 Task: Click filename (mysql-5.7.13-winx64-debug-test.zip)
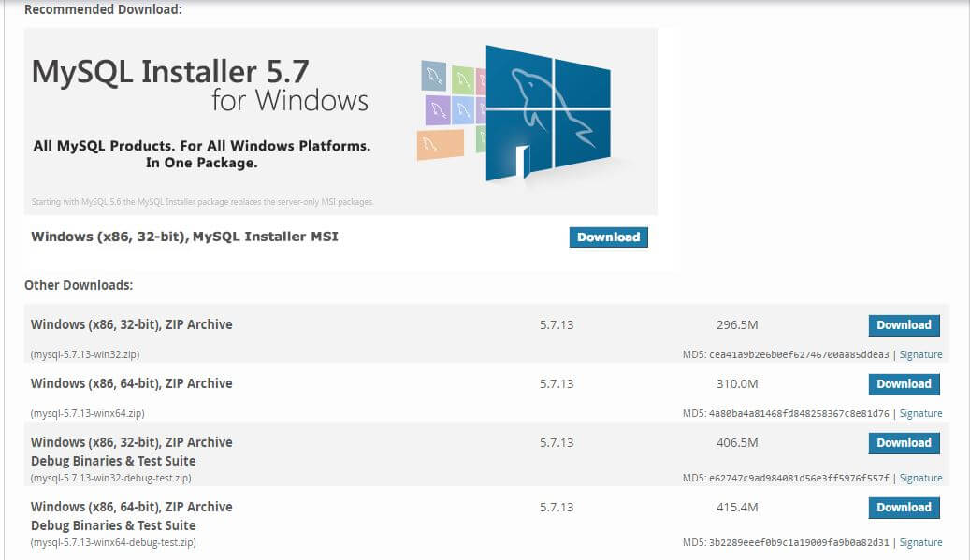click(x=113, y=542)
